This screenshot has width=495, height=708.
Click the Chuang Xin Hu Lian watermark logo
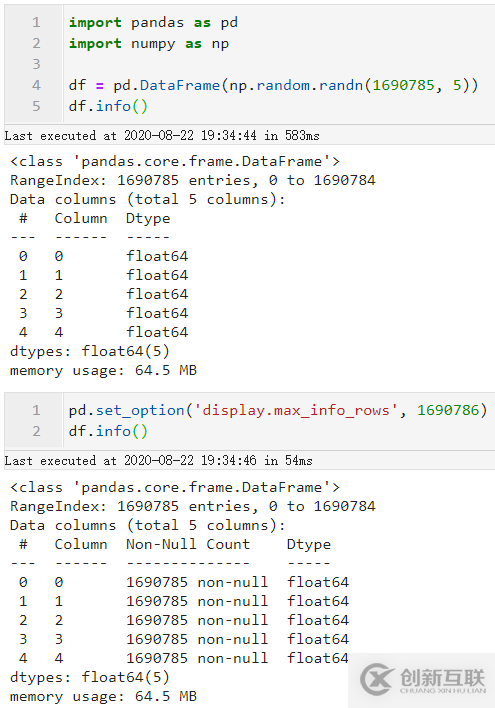pyautogui.click(x=423, y=680)
